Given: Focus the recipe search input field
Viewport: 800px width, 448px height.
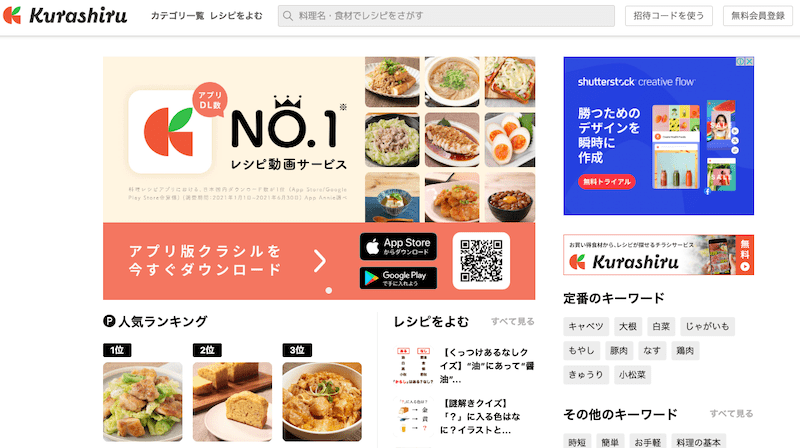Looking at the screenshot, I should coord(446,16).
